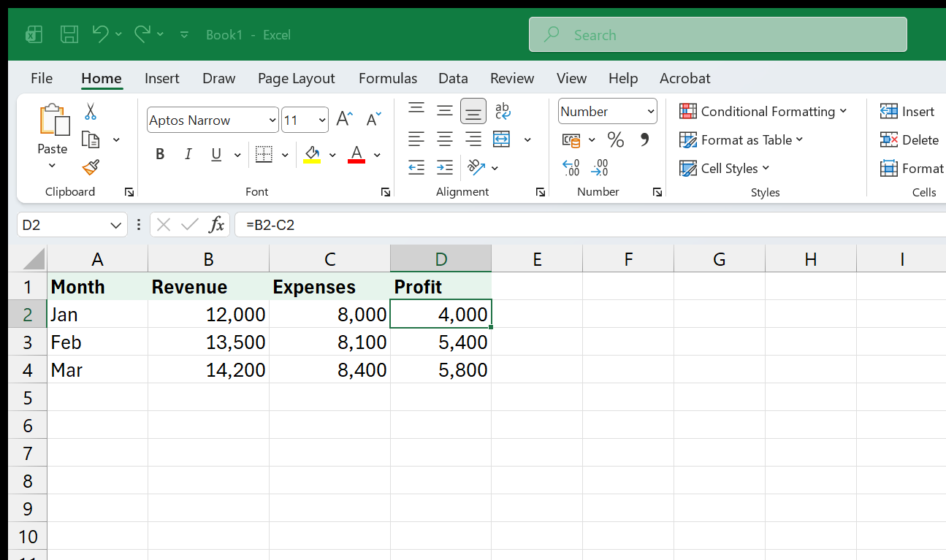
Task: Switch to the Page Layout tab
Action: (x=296, y=78)
